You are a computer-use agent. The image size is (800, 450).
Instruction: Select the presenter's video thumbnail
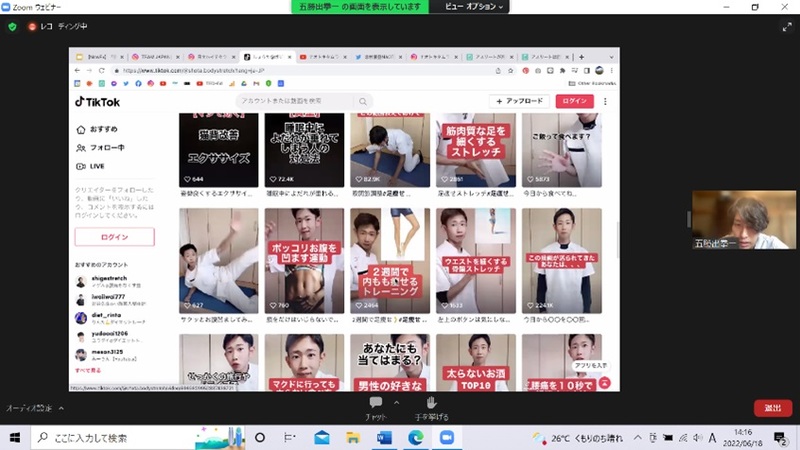point(744,220)
